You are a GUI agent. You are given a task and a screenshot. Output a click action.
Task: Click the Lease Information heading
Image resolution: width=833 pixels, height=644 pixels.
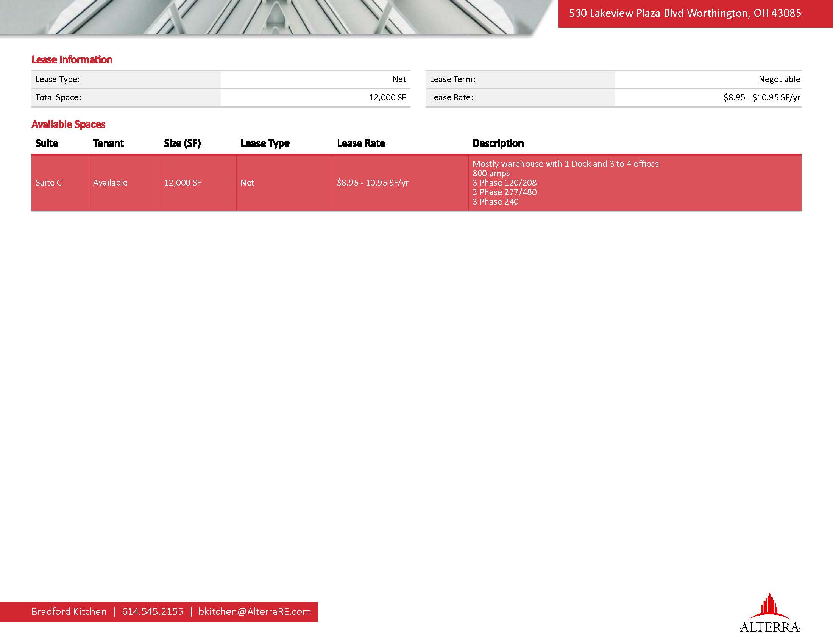(72, 59)
